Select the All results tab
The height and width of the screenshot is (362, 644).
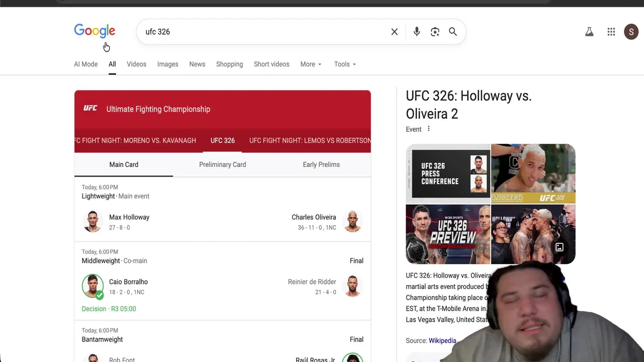[x=112, y=64]
